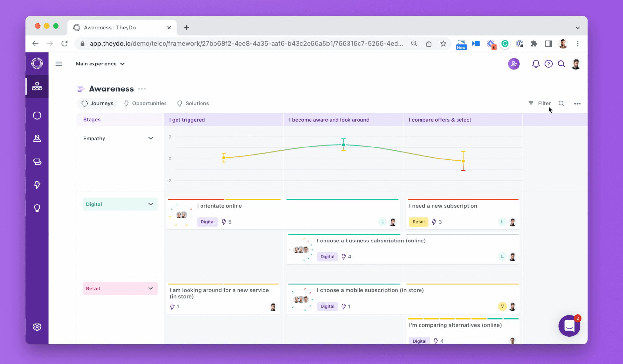Viewport: 623px width, 364px height.
Task: Toggle the hamburger menu
Action: tap(59, 64)
